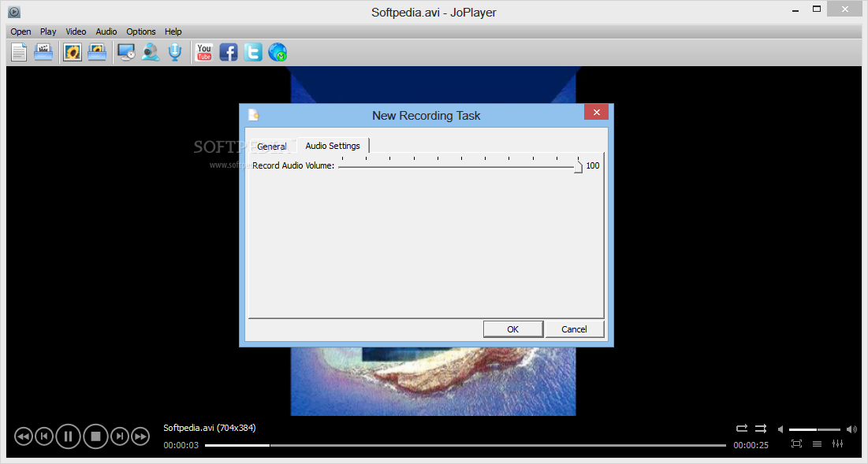This screenshot has width=868, height=464.
Task: Start webcam capture icon
Action: (x=151, y=53)
